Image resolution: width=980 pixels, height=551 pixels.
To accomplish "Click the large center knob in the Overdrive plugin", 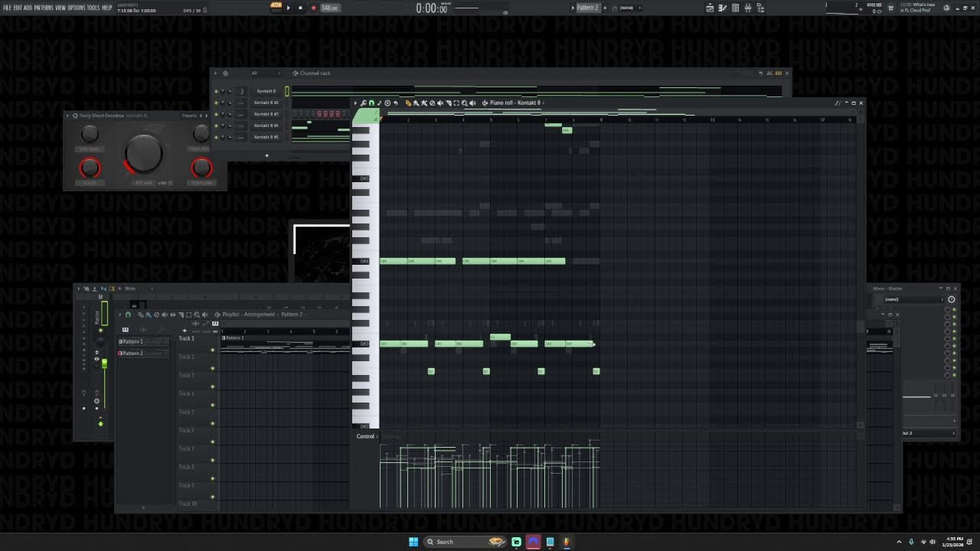I will tap(144, 153).
